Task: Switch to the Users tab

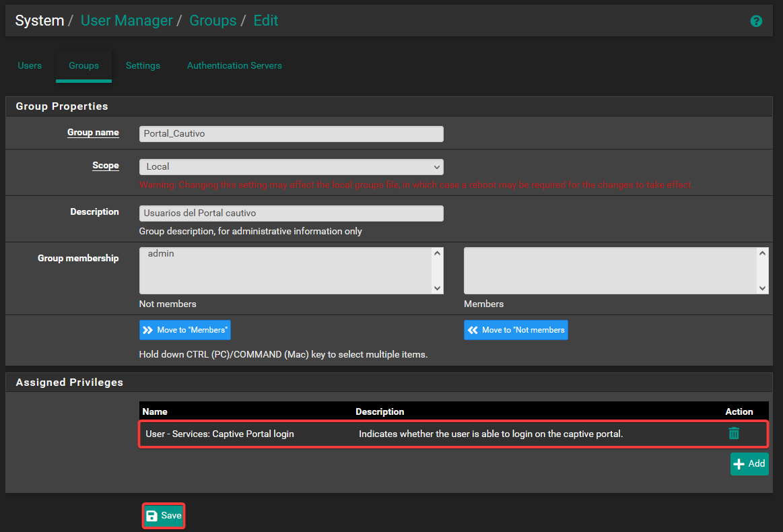Action: (x=30, y=65)
